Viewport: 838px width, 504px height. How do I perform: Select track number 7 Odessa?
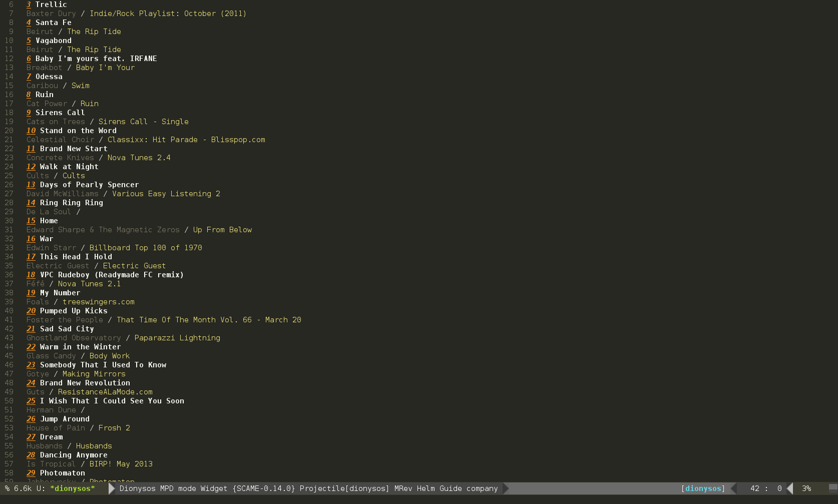pyautogui.click(x=29, y=77)
